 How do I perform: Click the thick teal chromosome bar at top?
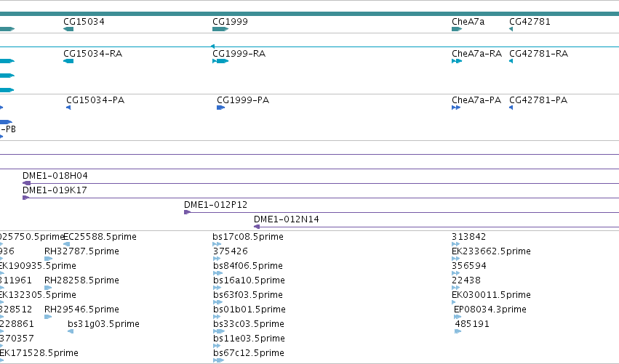tap(310, 15)
